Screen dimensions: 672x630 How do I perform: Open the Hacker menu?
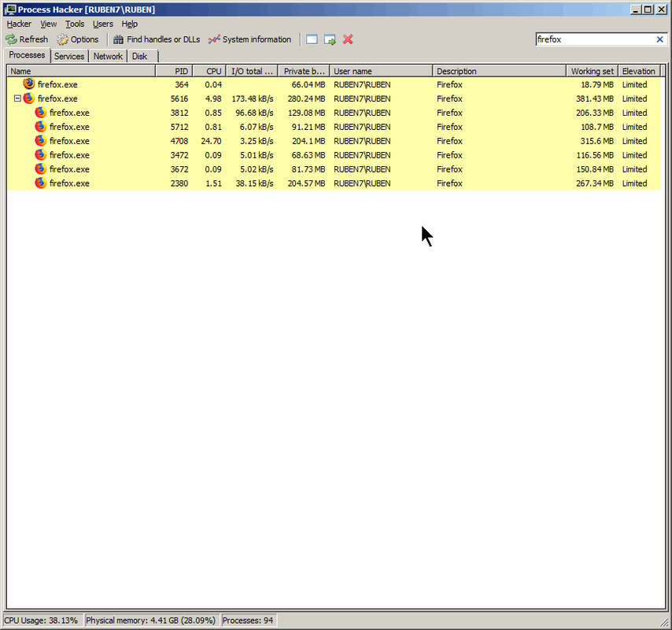19,24
